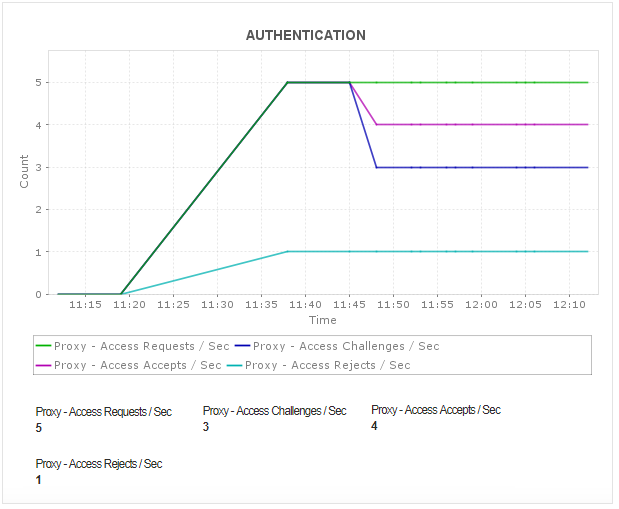This screenshot has height=509, width=619.
Task: Click the green Access Requests legend line swatch
Action: pos(44,346)
